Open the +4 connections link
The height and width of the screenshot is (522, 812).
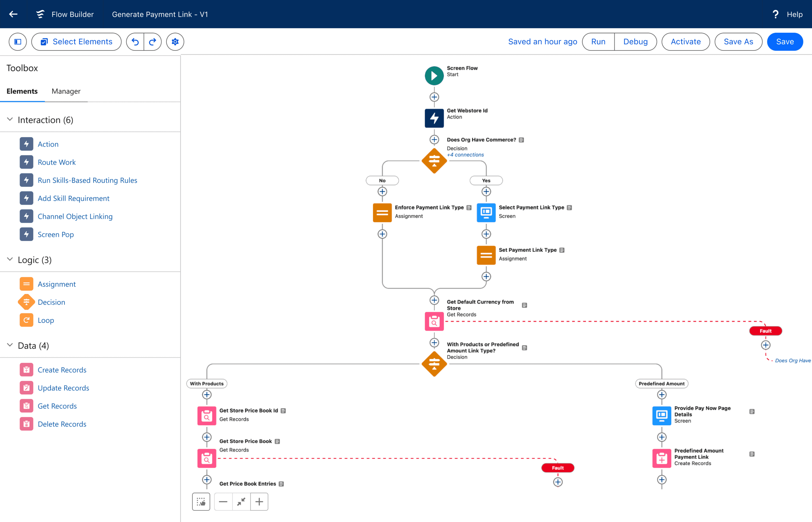(465, 155)
